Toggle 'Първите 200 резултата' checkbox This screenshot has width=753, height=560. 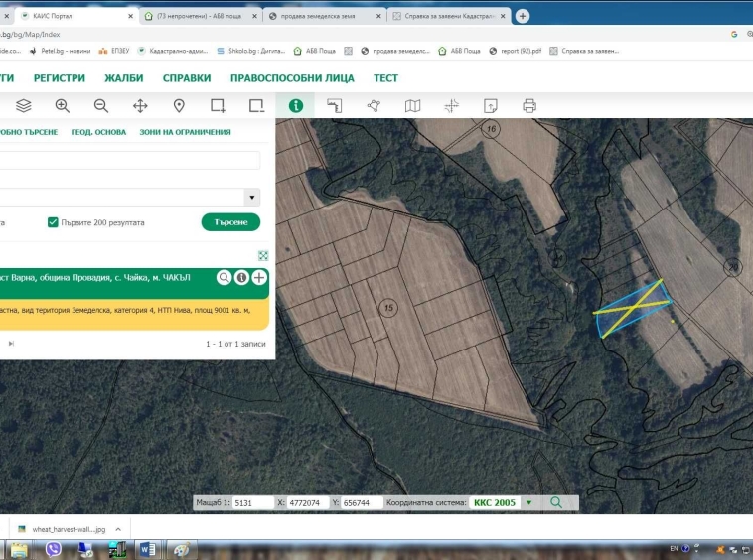click(54, 222)
